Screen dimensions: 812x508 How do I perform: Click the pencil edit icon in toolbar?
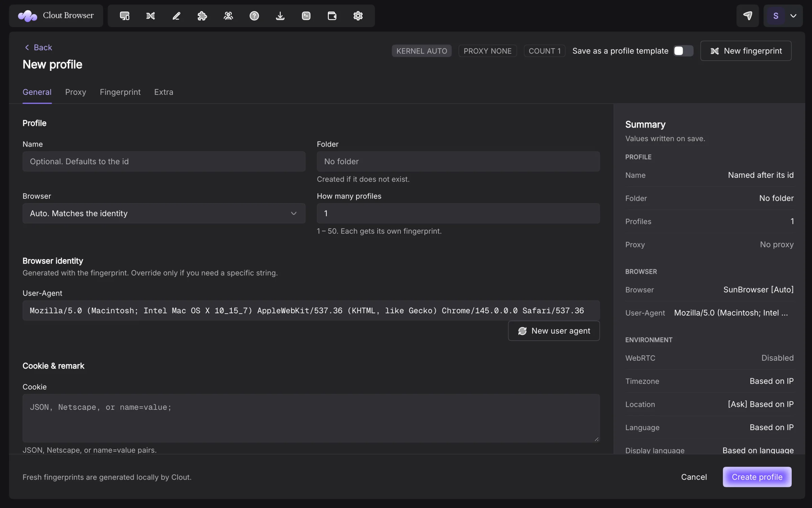(x=176, y=16)
